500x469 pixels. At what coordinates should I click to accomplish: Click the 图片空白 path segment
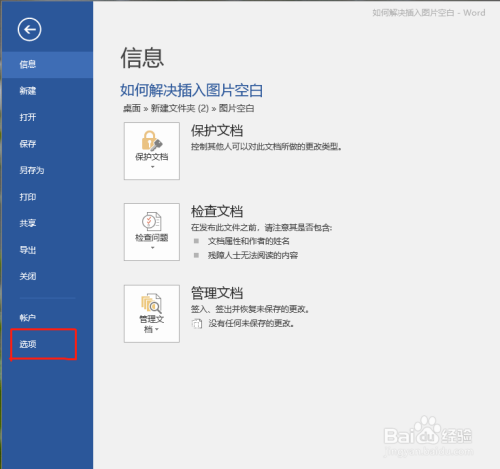pos(236,108)
